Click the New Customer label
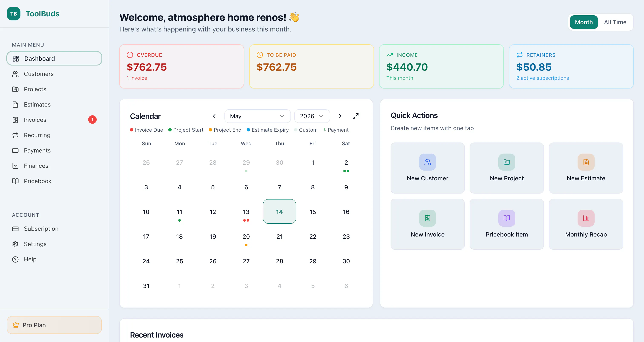This screenshot has height=342, width=644. (427, 178)
